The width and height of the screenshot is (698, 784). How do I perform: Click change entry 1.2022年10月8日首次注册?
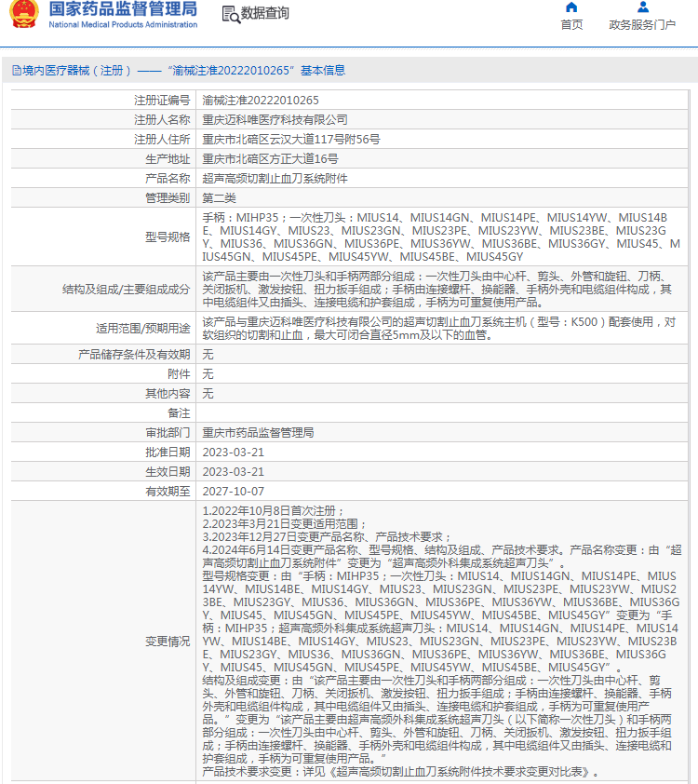point(274,511)
